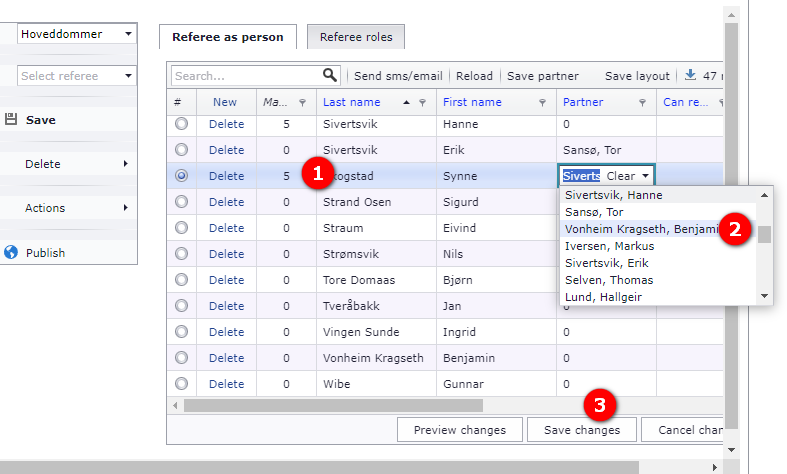
Task: Click Send sms/email in toolbar
Action: [398, 76]
